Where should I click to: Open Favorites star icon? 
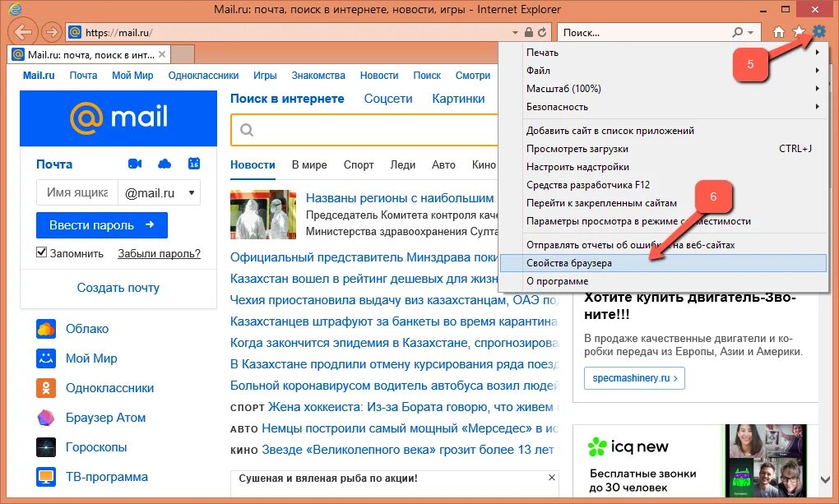799,32
